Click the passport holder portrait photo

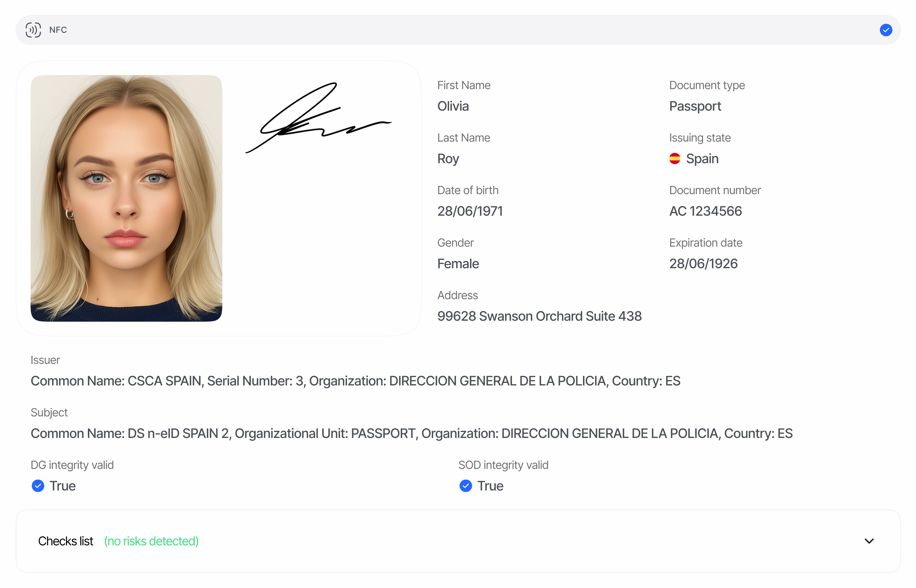point(126,198)
